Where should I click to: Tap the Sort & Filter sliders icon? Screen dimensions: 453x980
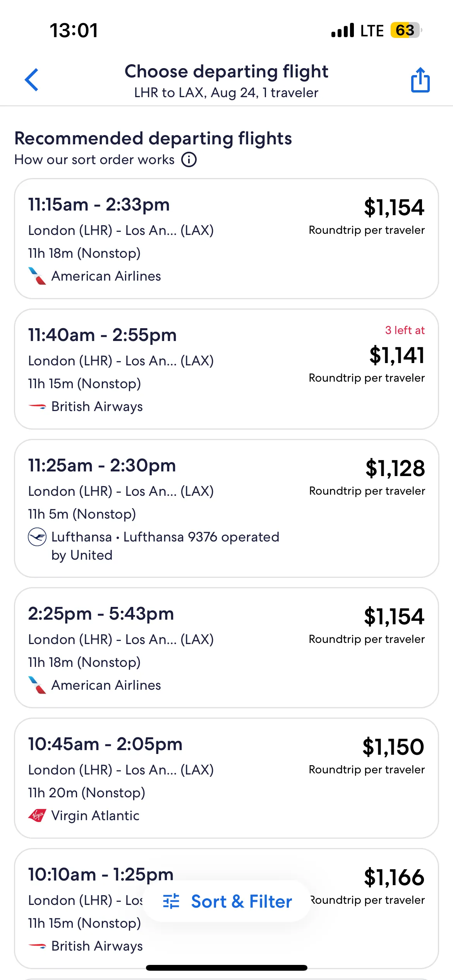(x=171, y=901)
